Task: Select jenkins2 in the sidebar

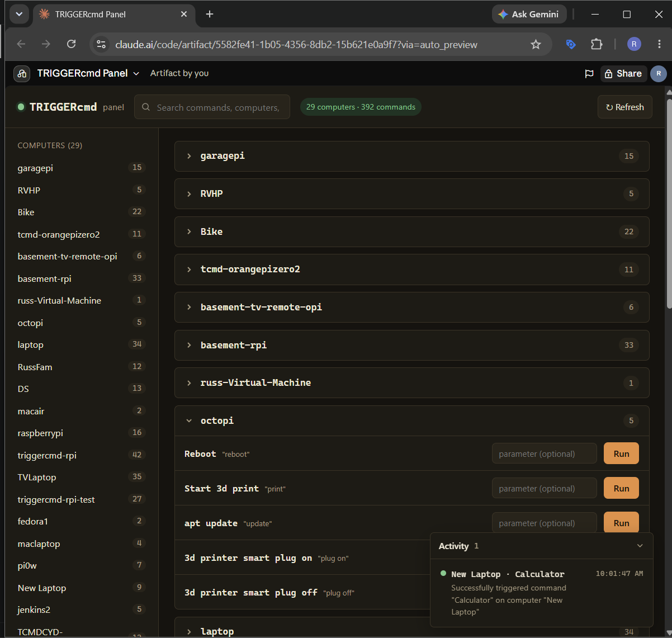Action: (x=82, y=609)
